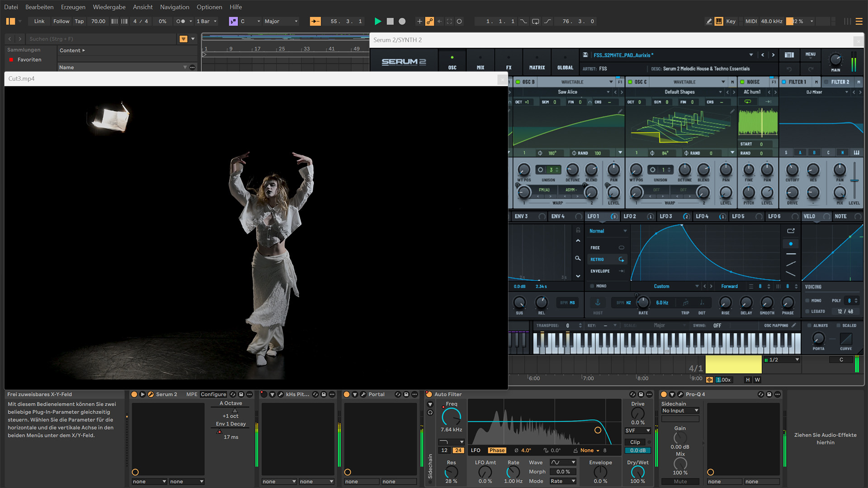Screen dimensions: 868x488
Task: Toggle the metronome button
Action: [180, 21]
